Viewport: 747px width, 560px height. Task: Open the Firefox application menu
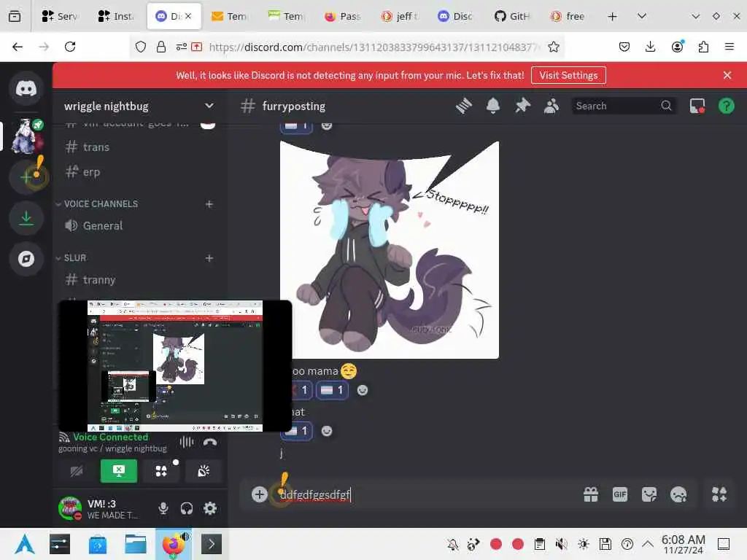pos(729,47)
